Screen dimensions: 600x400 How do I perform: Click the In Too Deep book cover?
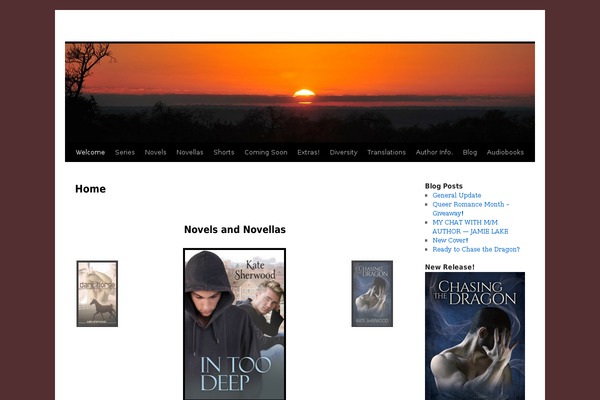click(x=235, y=324)
